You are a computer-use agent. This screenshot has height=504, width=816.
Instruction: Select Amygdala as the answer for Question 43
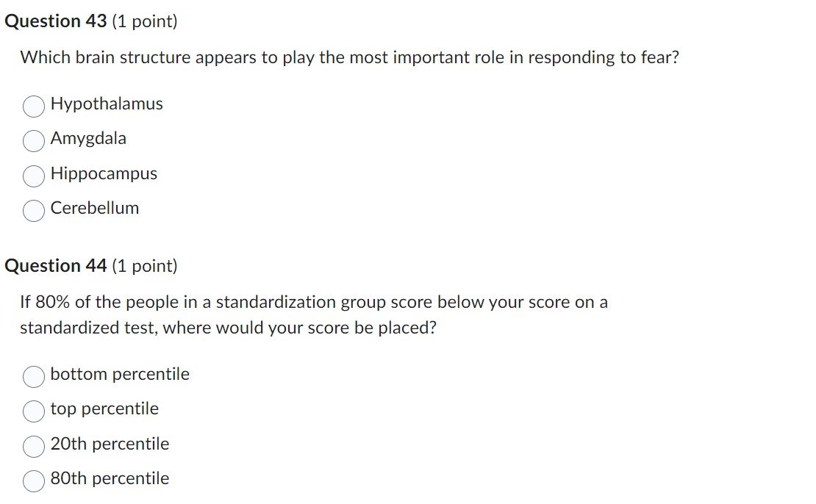tap(32, 140)
